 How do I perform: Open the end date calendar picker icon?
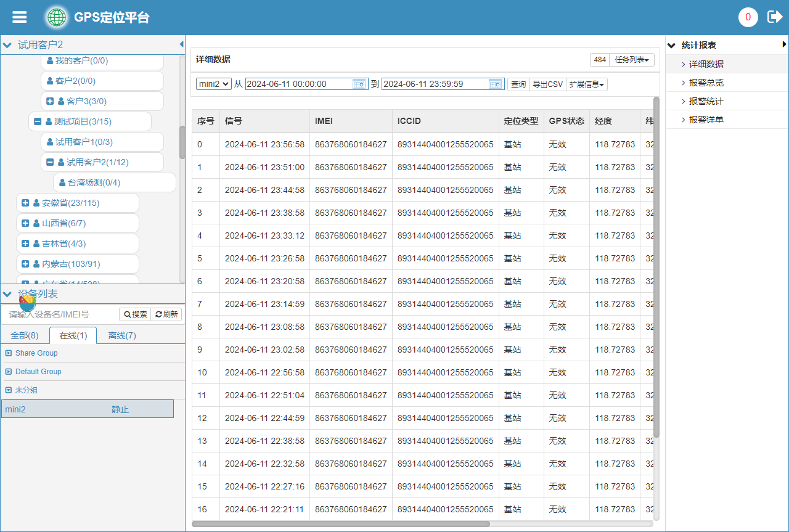click(496, 84)
